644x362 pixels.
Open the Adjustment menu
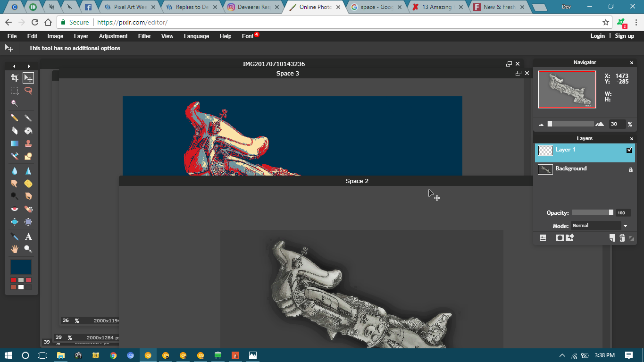113,36
